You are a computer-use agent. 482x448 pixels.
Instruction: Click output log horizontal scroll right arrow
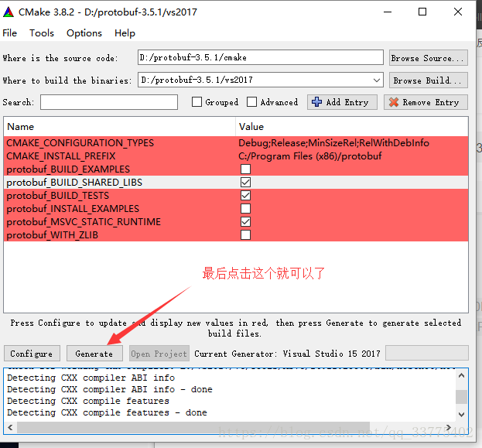[449, 427]
